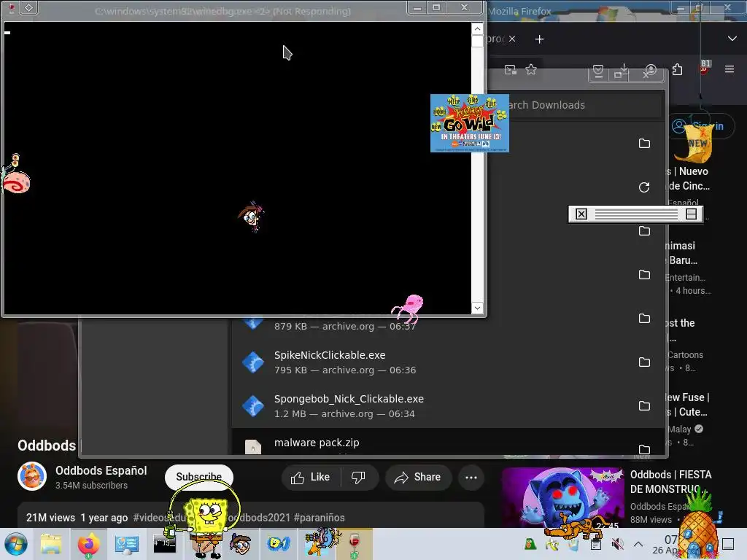Viewport: 747px width, 560px height.
Task: Click the Timmy Turner sprite in console
Action: [x=251, y=217]
